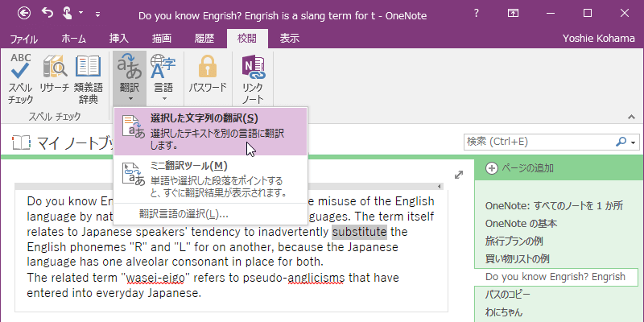The height and width of the screenshot is (322, 644).
Task: Collapse the ribbon with chevron
Action: 631,117
